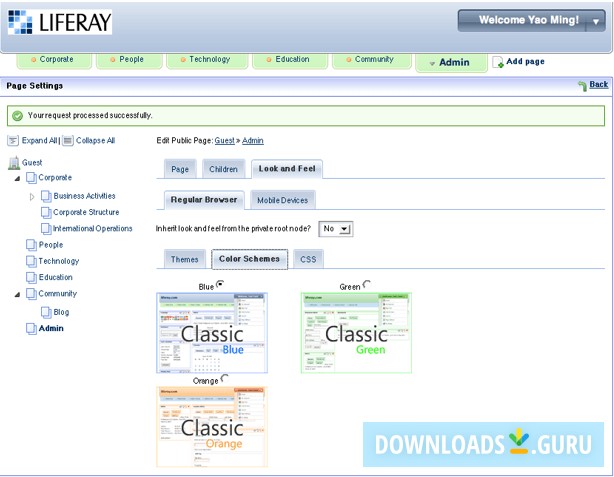Click the People page icon in tree
Viewport: 614px width, 477px height.
click(31, 245)
